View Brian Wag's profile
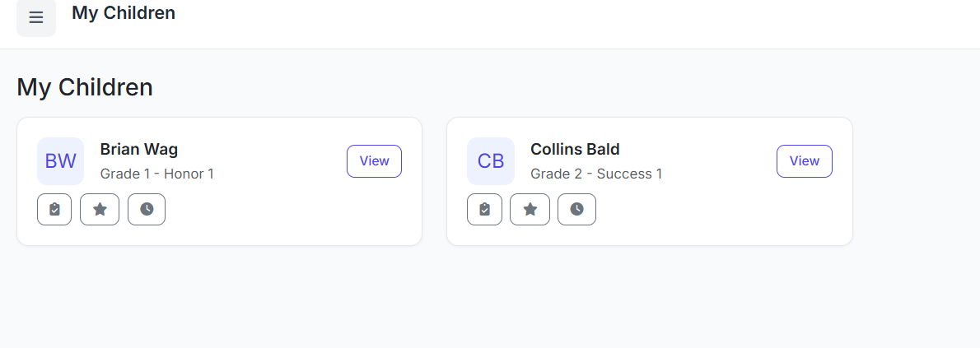Viewport: 980px width, 348px height. tap(374, 161)
